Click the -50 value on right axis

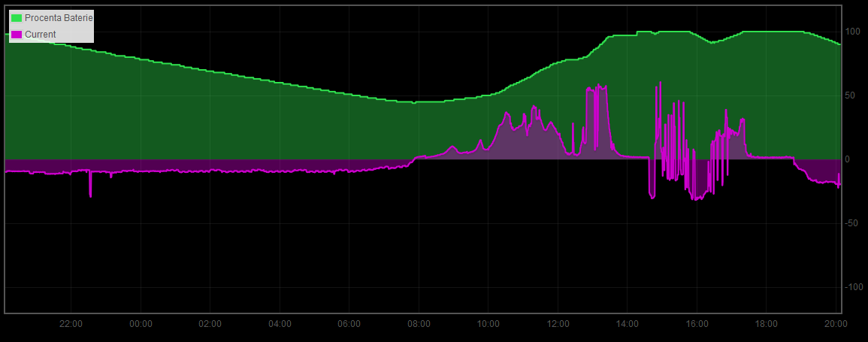pyautogui.click(x=851, y=223)
